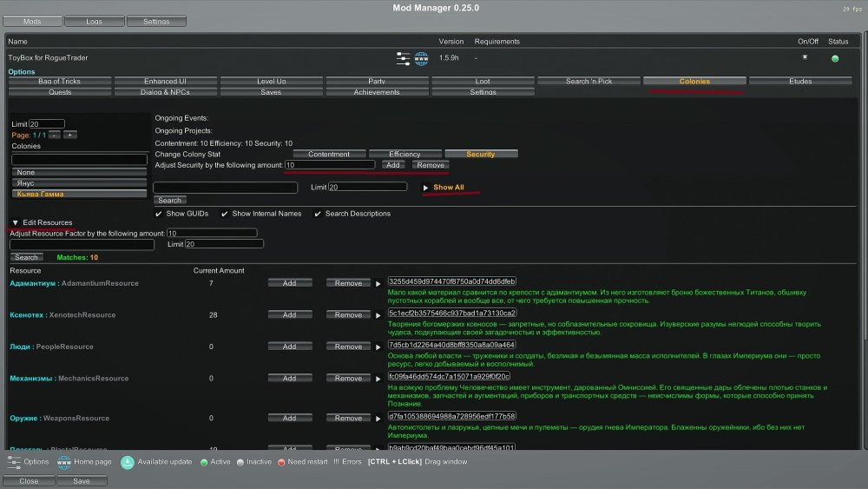Image resolution: width=868 pixels, height=489 pixels.
Task: Click the Home page icon in the legend bar
Action: pyautogui.click(x=63, y=462)
